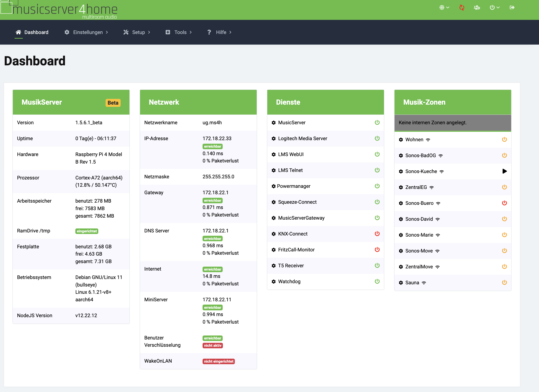Click the users group icon in header
539x392 pixels.
click(x=477, y=8)
